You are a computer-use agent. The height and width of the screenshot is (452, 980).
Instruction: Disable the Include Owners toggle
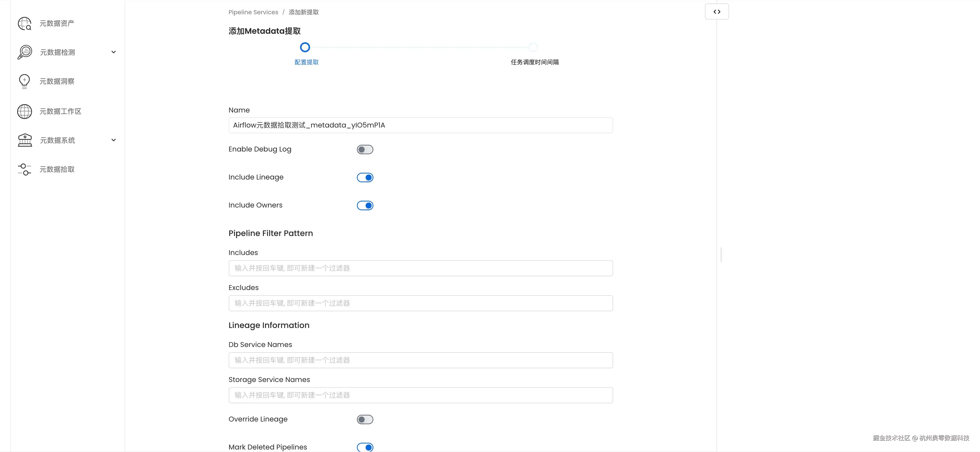[365, 206]
